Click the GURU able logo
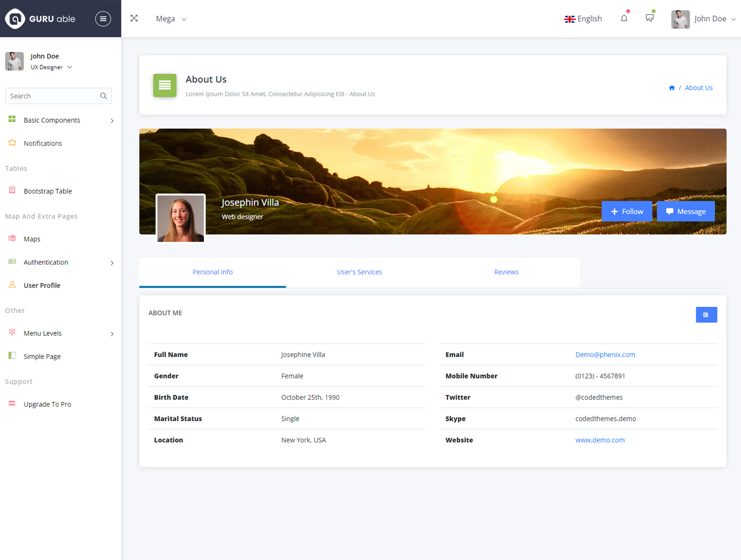This screenshot has width=741, height=560. tap(40, 19)
